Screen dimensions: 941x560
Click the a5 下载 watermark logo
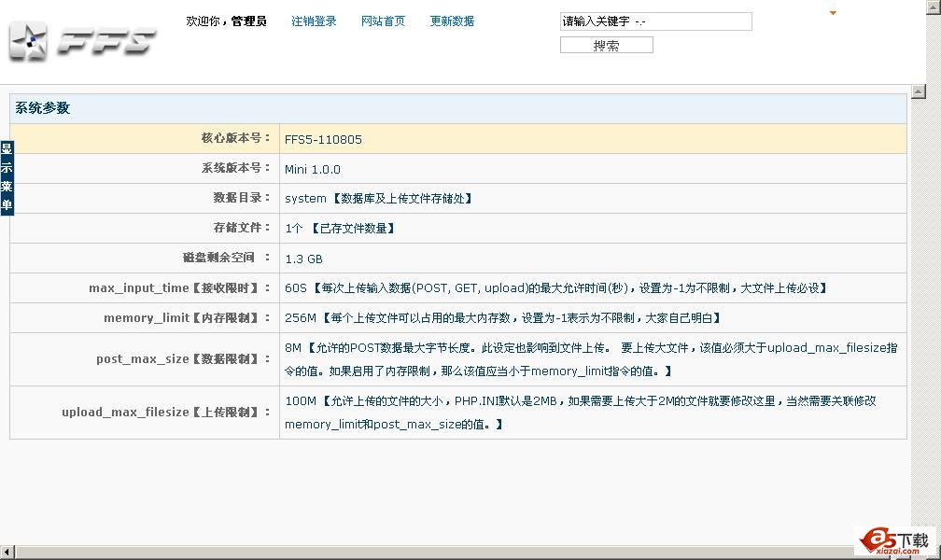896,540
